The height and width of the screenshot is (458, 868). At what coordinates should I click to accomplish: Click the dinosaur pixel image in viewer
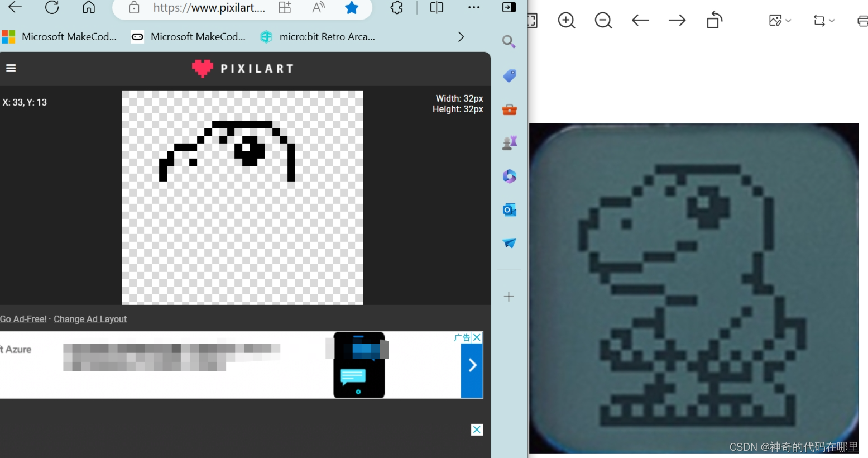pyautogui.click(x=694, y=288)
